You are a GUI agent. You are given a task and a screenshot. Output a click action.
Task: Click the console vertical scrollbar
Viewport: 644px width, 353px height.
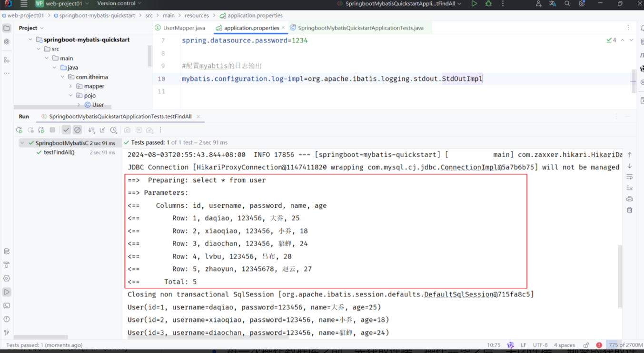(x=620, y=276)
